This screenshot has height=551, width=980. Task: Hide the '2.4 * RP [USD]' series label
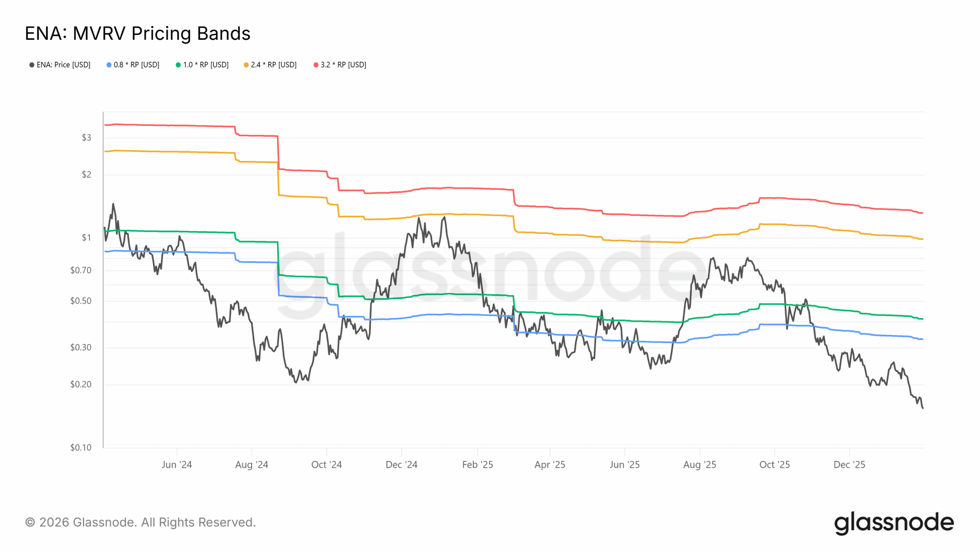tap(274, 65)
